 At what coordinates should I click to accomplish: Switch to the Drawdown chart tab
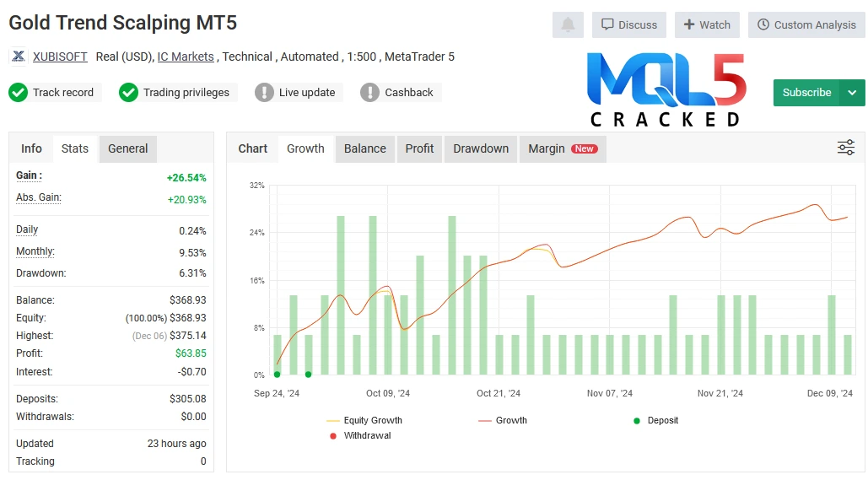tap(481, 148)
